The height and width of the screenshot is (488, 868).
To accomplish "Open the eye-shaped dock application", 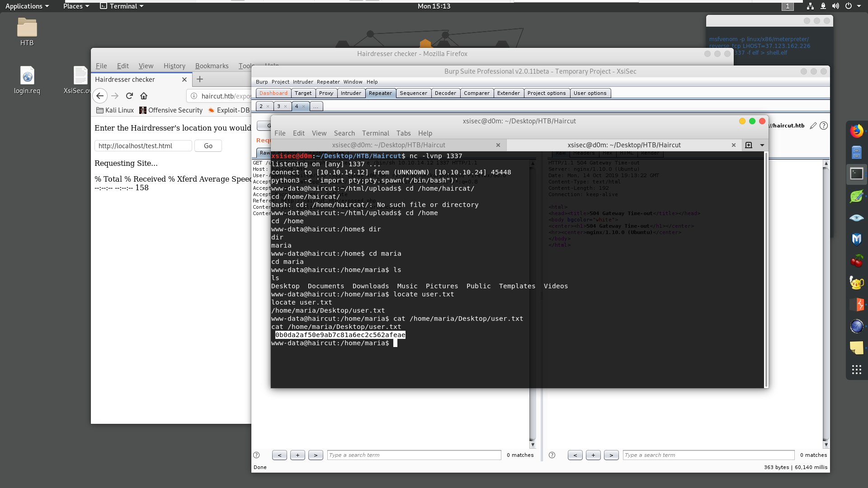I will tap(856, 218).
